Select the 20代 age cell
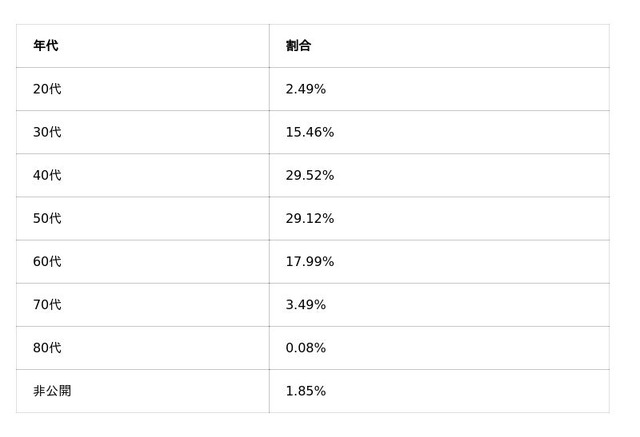Screen dimensions: 640x437 tap(47, 89)
